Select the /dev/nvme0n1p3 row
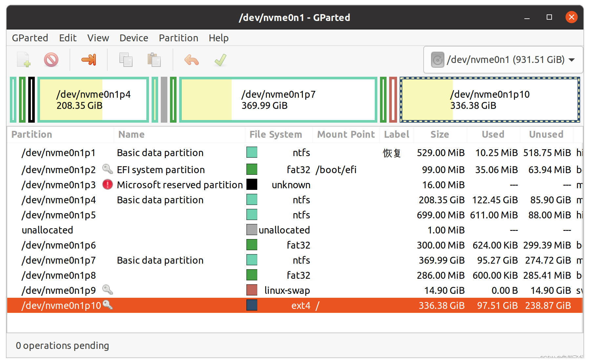Image resolution: width=590 pixels, height=364 pixels. click(x=295, y=185)
